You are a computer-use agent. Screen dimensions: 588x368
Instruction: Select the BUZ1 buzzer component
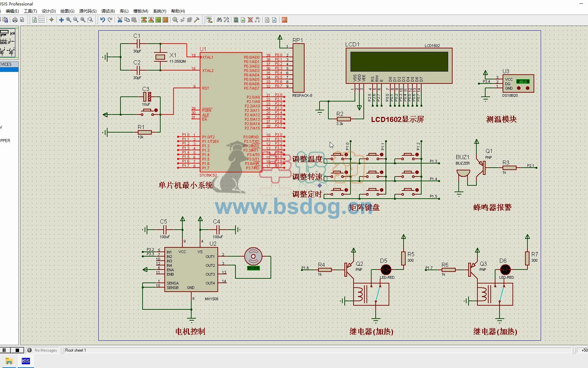[463, 173]
